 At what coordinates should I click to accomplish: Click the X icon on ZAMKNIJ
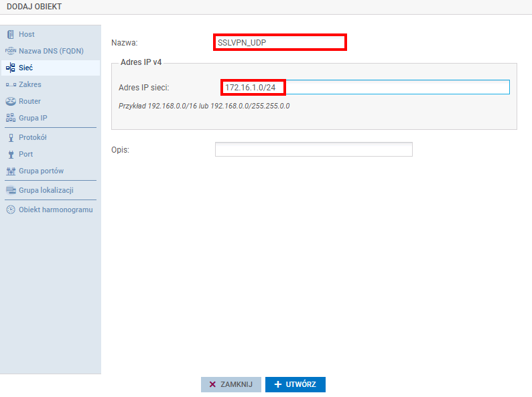coord(212,384)
